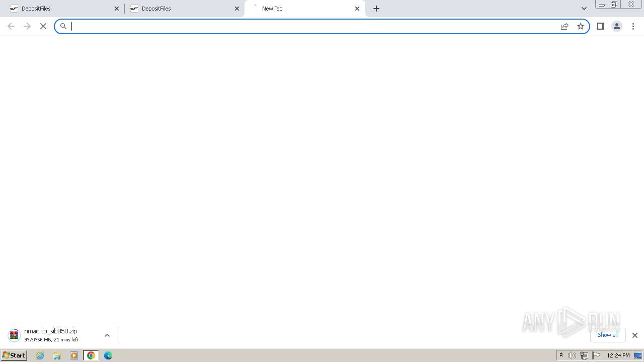Expand download options chevron for nmac.to_sib850.zip
Image resolution: width=644 pixels, height=362 pixels.
pyautogui.click(x=107, y=335)
